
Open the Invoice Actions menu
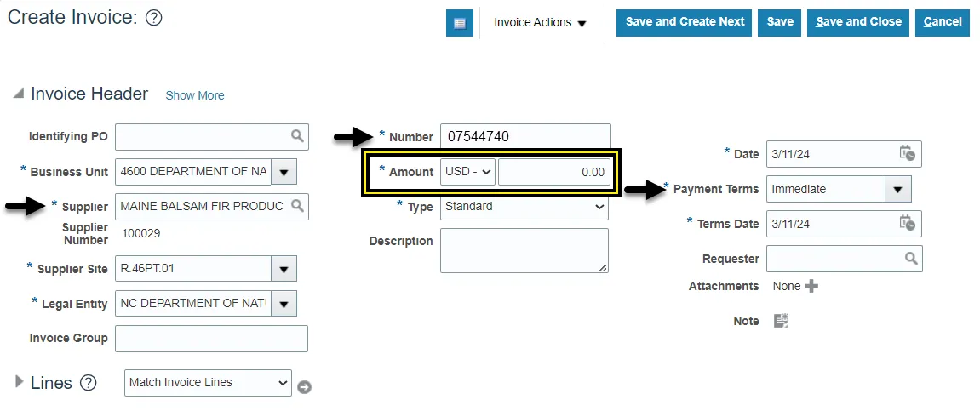[540, 23]
